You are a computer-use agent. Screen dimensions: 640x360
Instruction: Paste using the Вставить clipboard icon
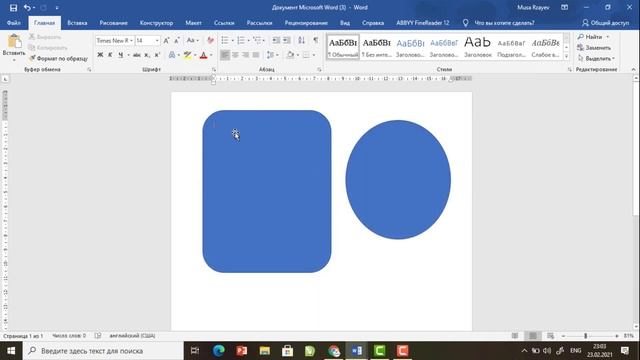(14, 42)
